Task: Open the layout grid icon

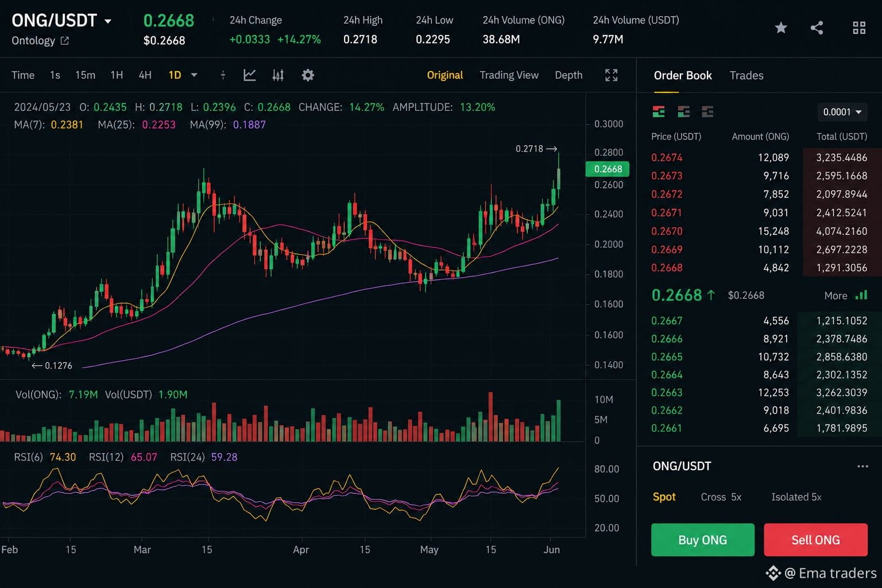Action: pos(859,28)
